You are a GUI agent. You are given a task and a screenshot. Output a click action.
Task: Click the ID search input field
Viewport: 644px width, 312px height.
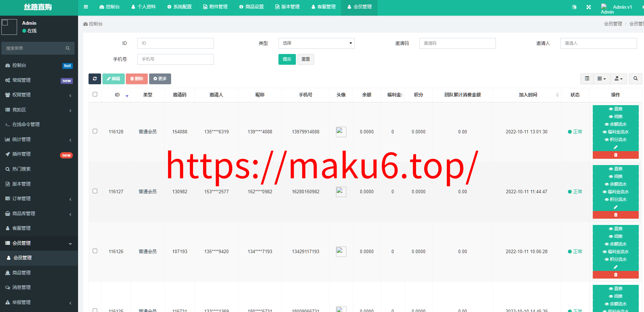pos(176,43)
